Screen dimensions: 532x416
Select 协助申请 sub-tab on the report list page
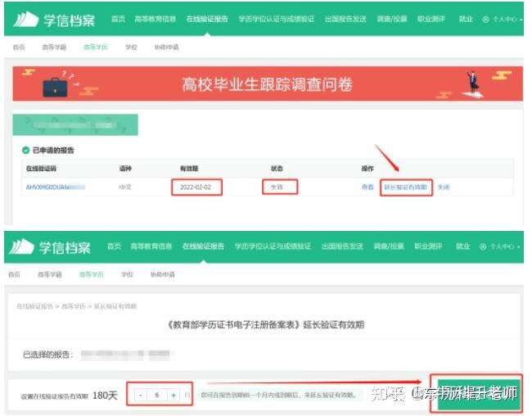click(166, 47)
